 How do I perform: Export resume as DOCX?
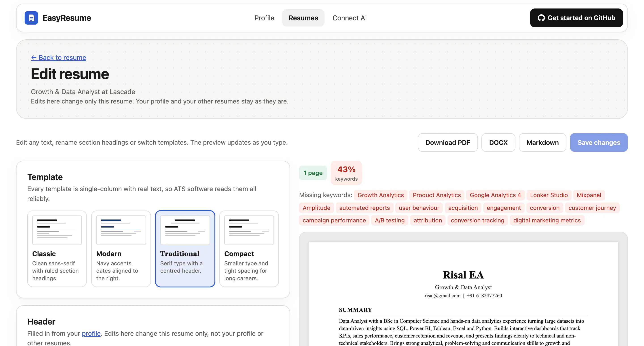tap(498, 142)
